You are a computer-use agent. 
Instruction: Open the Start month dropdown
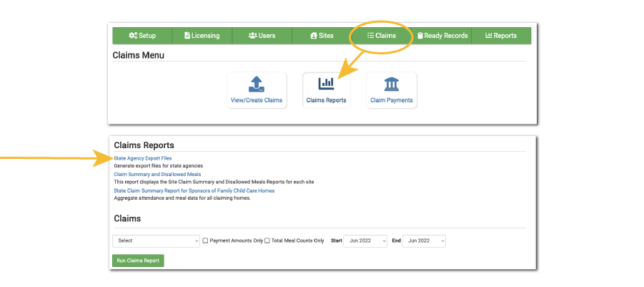tap(365, 241)
